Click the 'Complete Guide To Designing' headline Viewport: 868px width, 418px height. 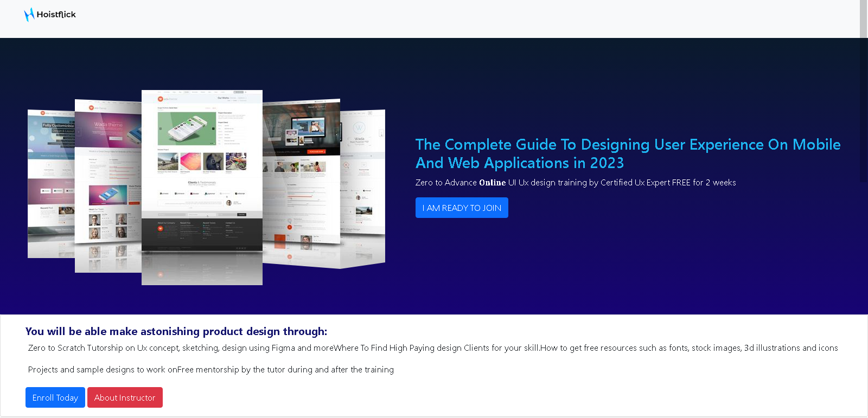[x=628, y=153]
